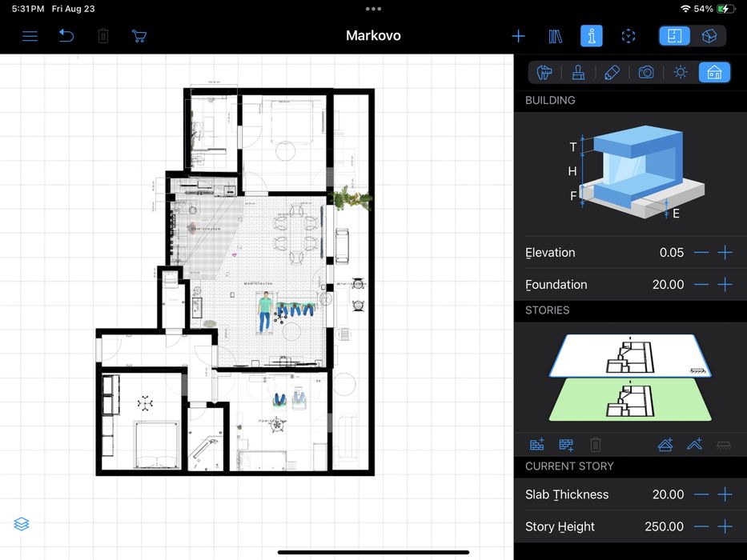Screen dimensions: 747x560
Task: Decrease Story Height value
Action: pyautogui.click(x=701, y=526)
